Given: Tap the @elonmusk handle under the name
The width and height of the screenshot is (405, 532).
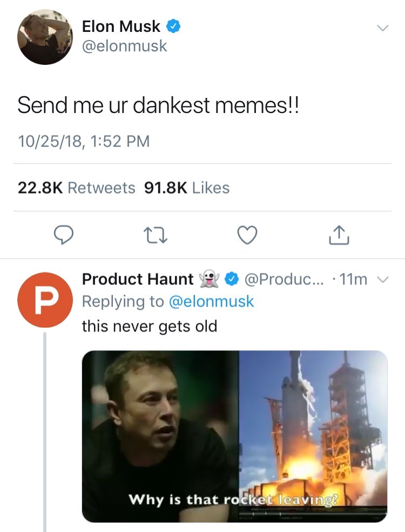Looking at the screenshot, I should pyautogui.click(x=124, y=46).
